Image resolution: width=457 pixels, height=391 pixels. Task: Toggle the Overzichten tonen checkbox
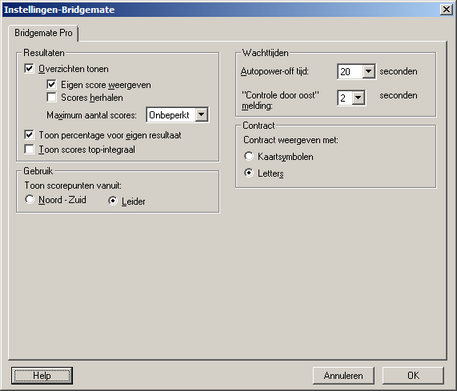[29, 69]
